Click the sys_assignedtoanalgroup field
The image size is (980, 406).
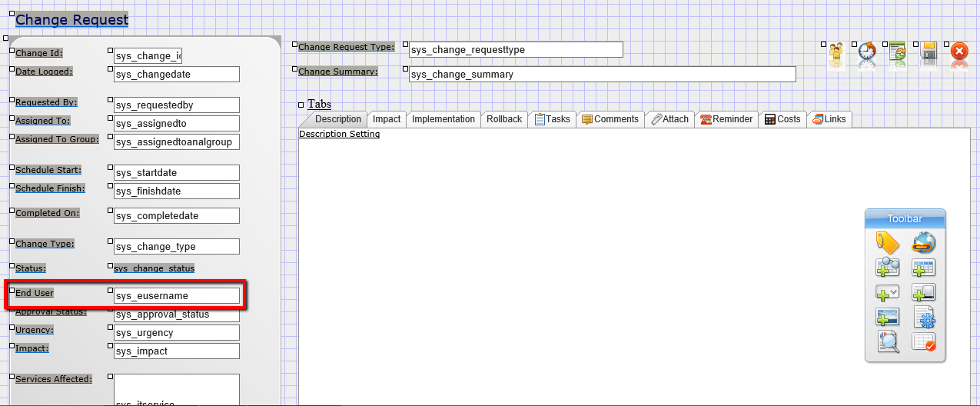(177, 142)
